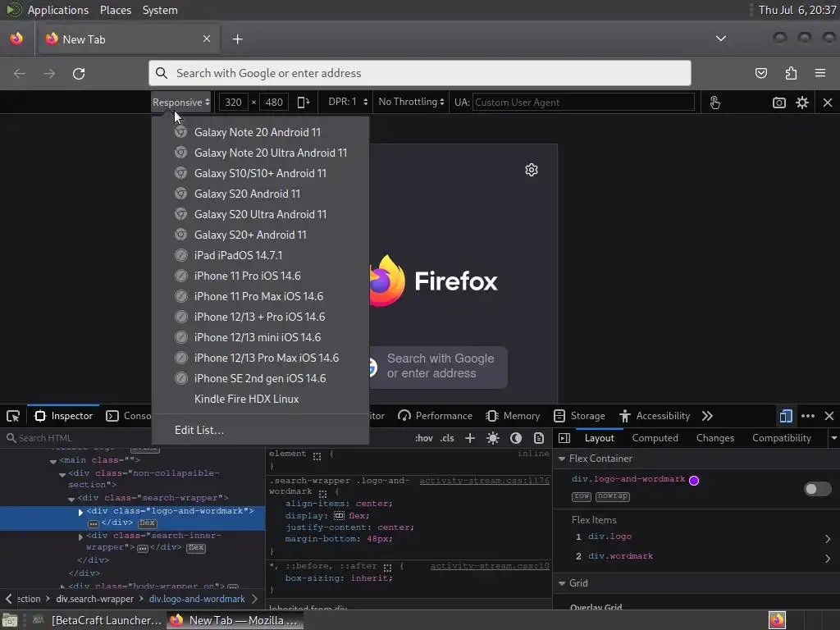Show more devtools tabs chevron
The image size is (840, 630).
(x=707, y=416)
